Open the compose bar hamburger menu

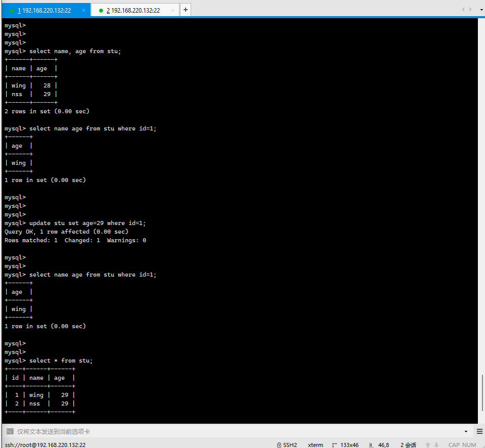coord(479,431)
